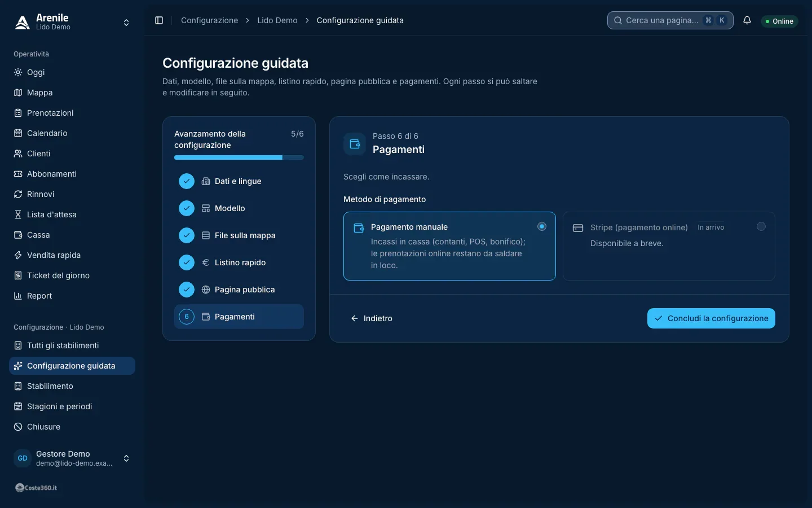This screenshot has width=812, height=508.
Task: Open the Mappa page
Action: [x=72, y=93]
